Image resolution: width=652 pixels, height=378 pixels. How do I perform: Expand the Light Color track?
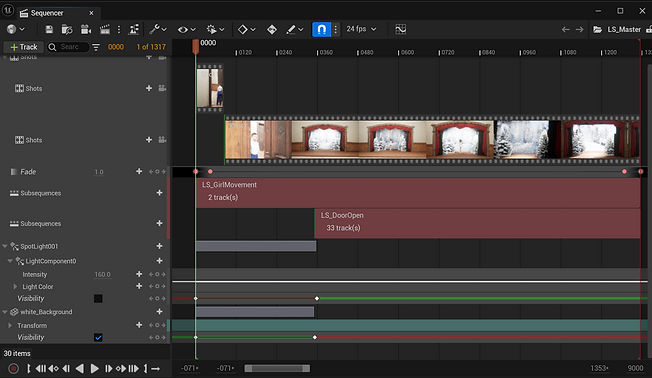click(x=15, y=287)
